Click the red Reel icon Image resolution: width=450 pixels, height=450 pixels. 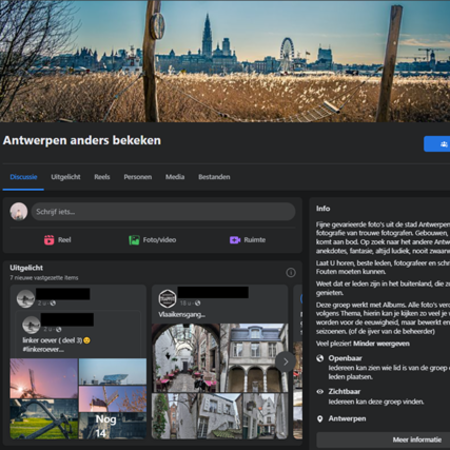point(49,240)
